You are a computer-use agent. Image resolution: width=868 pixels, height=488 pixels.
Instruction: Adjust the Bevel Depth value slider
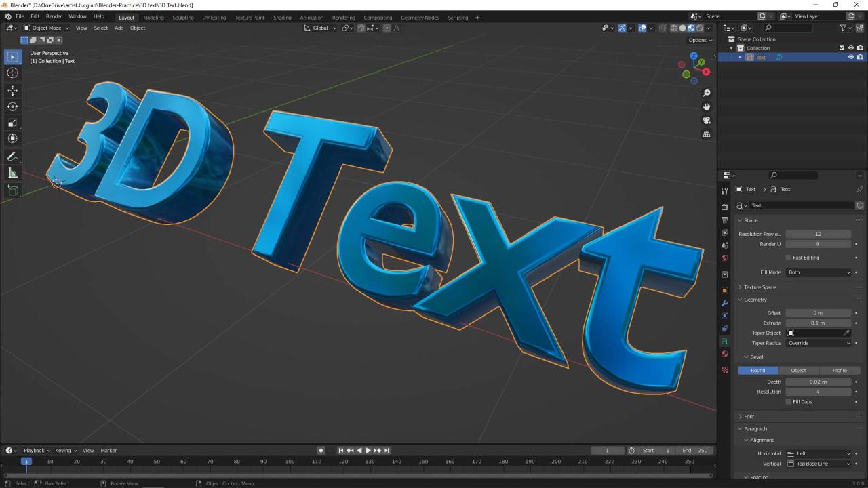pos(819,382)
